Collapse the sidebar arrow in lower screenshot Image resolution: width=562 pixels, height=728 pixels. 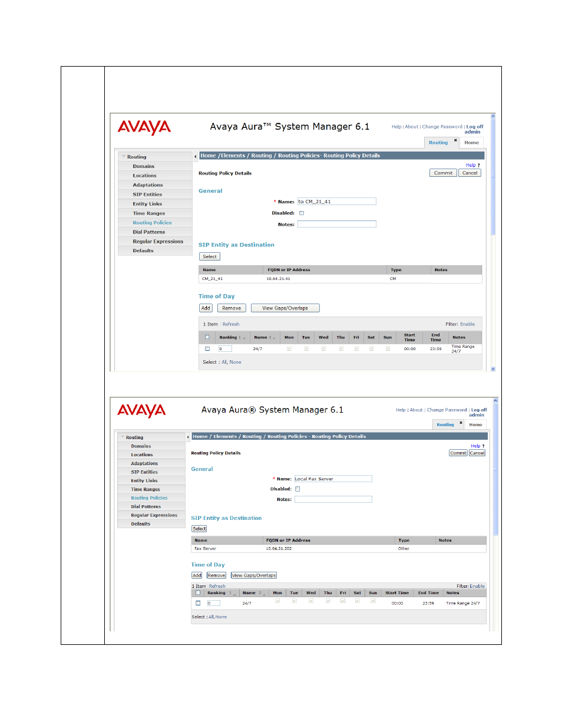point(188,437)
